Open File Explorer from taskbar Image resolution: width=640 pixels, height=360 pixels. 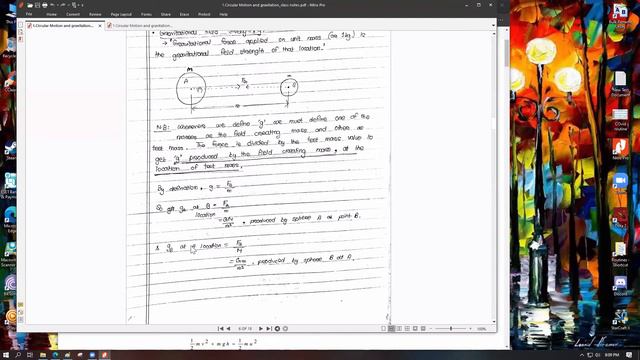point(43,355)
